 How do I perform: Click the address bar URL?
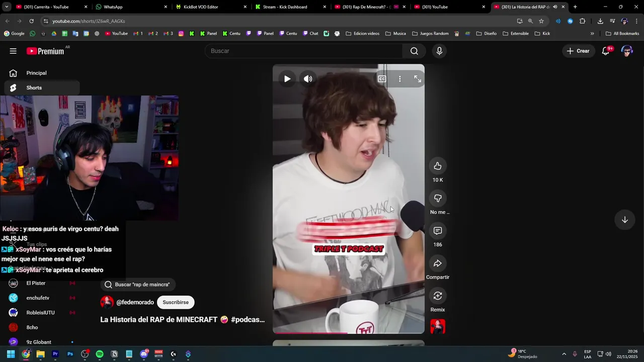89,21
